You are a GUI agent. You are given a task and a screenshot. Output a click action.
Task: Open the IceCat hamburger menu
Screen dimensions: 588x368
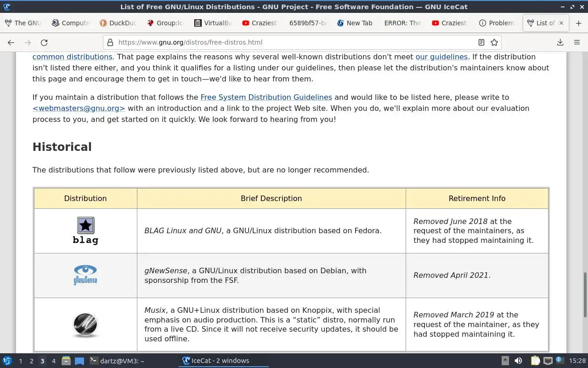tap(577, 42)
